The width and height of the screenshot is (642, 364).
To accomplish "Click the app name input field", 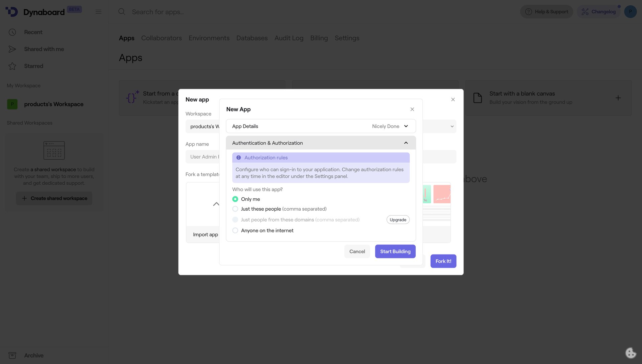I will click(204, 156).
